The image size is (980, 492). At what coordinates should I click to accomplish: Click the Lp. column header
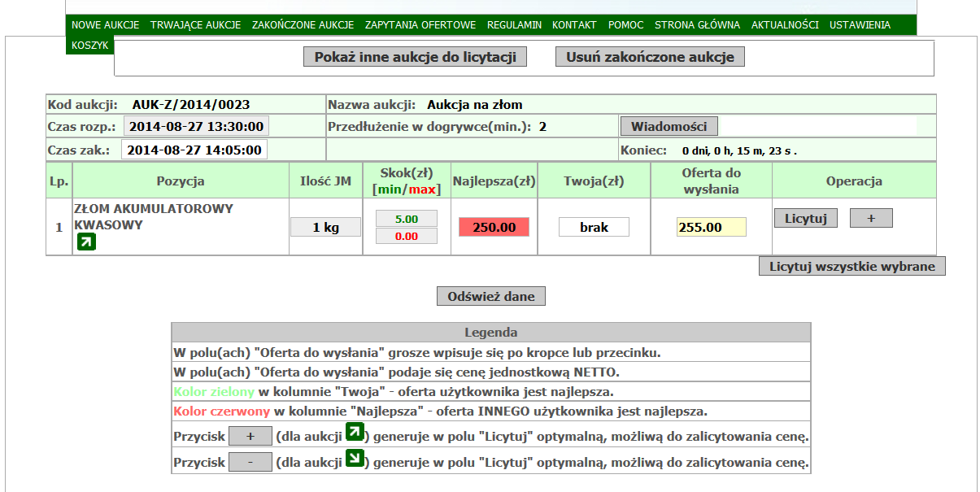point(59,181)
